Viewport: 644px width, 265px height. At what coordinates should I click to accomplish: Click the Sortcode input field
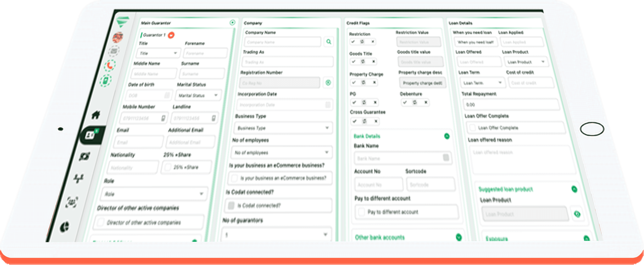(431, 185)
